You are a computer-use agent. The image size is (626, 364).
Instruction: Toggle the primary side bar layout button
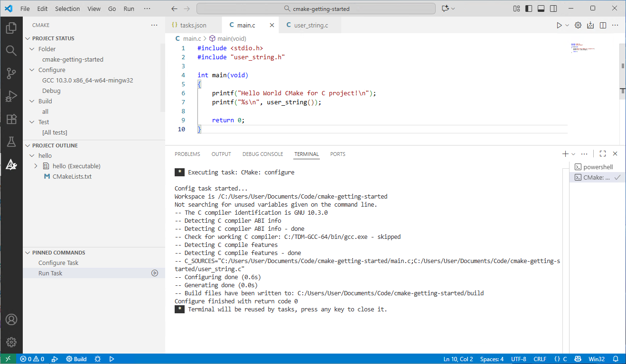coord(529,9)
